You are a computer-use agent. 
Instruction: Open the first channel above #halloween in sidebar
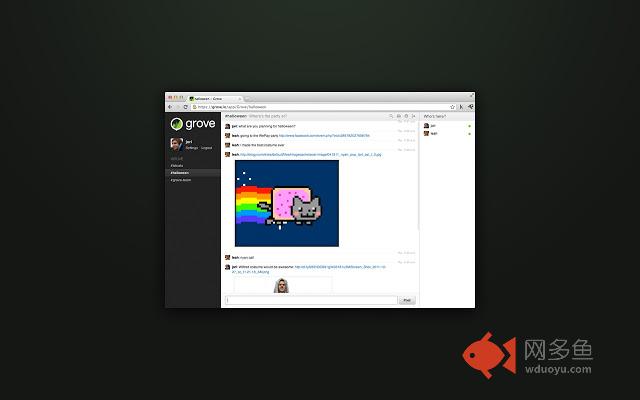point(177,165)
